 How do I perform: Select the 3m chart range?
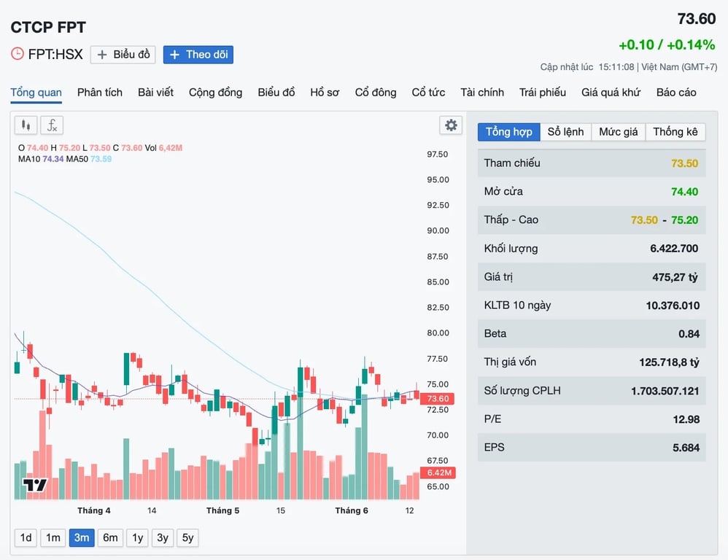tap(82, 537)
